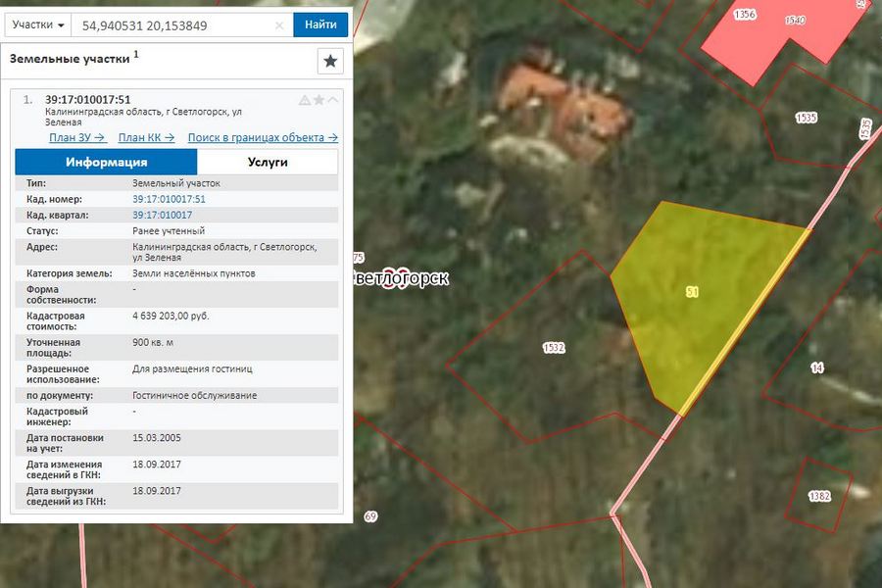Open the favorites star button
The height and width of the screenshot is (588, 882).
[330, 61]
